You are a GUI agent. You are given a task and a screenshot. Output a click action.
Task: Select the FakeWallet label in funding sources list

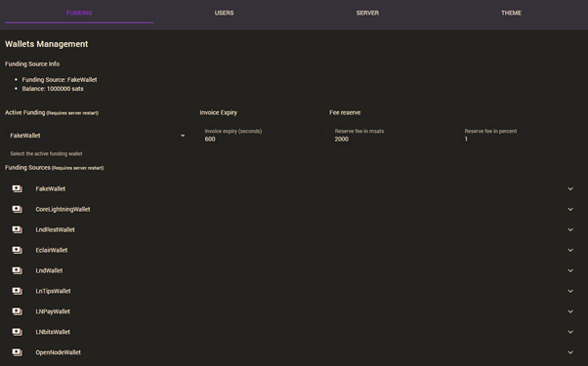coord(51,188)
